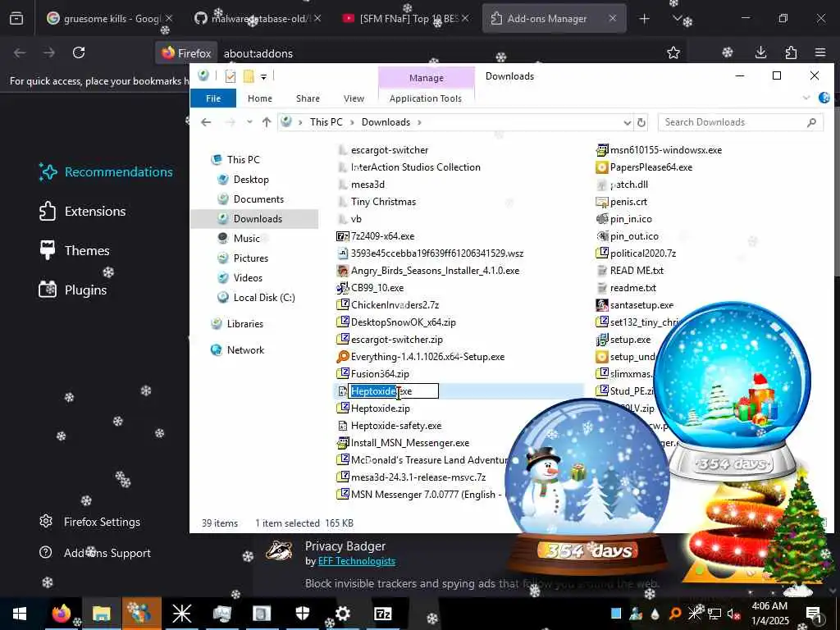Refresh the Downloads folder view
Image resolution: width=840 pixels, height=630 pixels.
641,123
